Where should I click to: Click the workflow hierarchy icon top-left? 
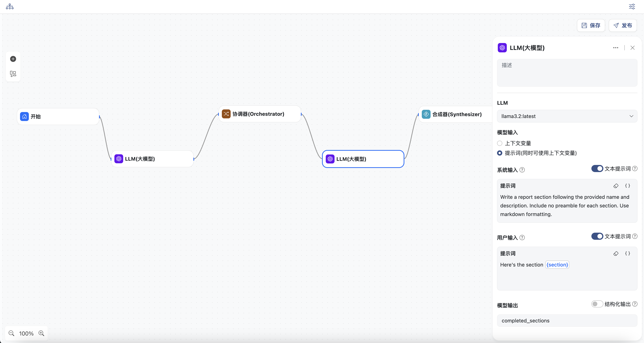10,7
